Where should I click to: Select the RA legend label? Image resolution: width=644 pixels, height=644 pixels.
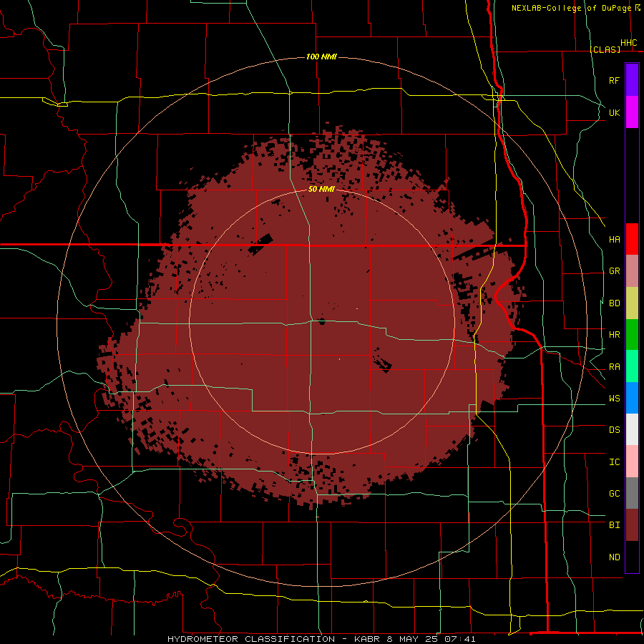(x=614, y=367)
